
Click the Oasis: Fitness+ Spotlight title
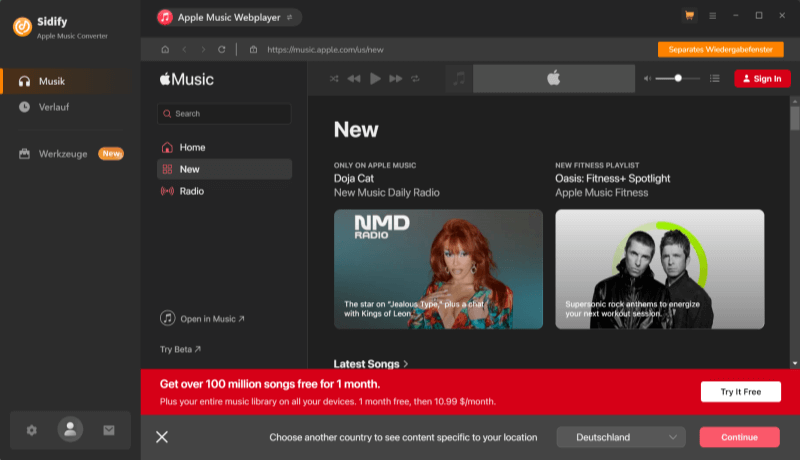tap(612, 178)
